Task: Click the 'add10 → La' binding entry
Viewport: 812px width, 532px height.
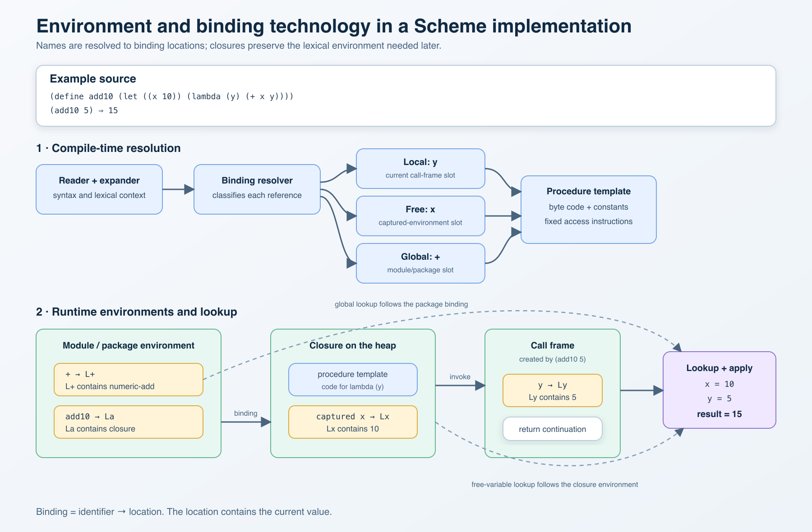Action: (x=129, y=422)
